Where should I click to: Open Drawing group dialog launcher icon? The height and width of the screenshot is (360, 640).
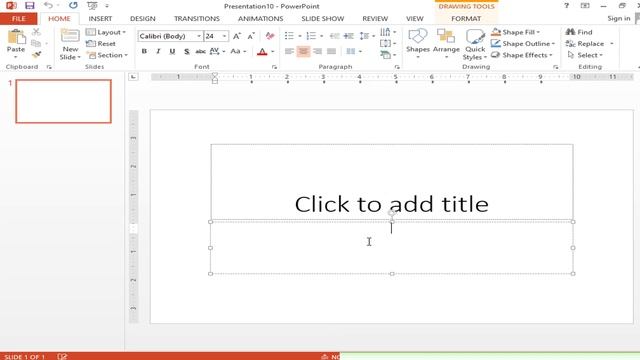click(556, 67)
